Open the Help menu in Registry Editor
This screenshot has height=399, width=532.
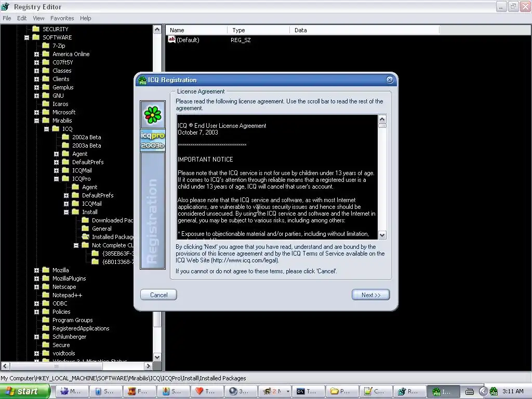tap(86, 18)
